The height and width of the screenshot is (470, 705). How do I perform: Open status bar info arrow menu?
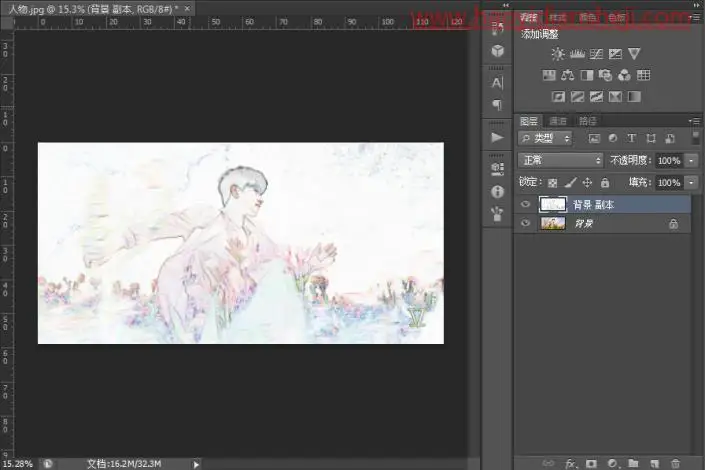[196, 464]
